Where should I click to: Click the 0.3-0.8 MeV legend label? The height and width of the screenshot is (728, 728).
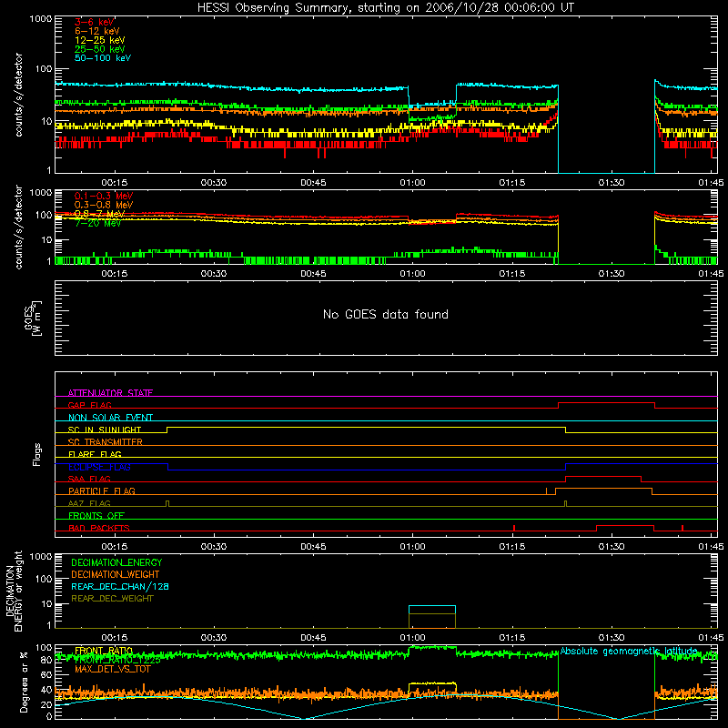coord(104,205)
